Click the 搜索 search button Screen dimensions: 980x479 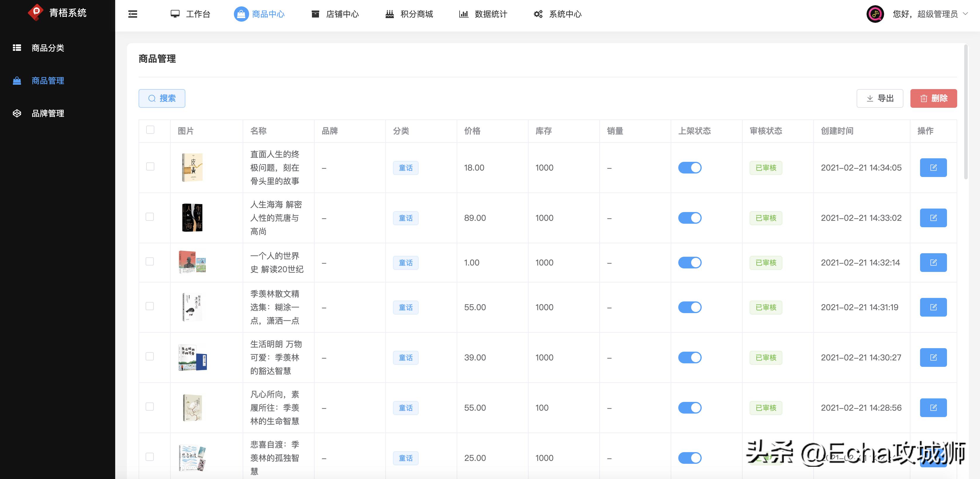162,98
